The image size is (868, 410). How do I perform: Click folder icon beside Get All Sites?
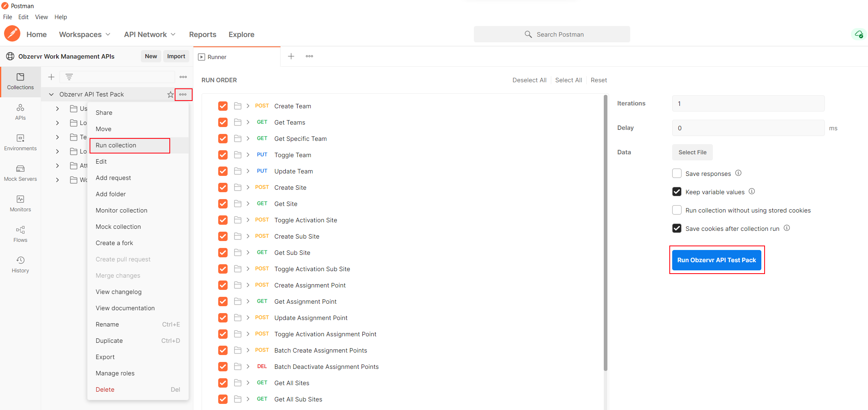(238, 383)
